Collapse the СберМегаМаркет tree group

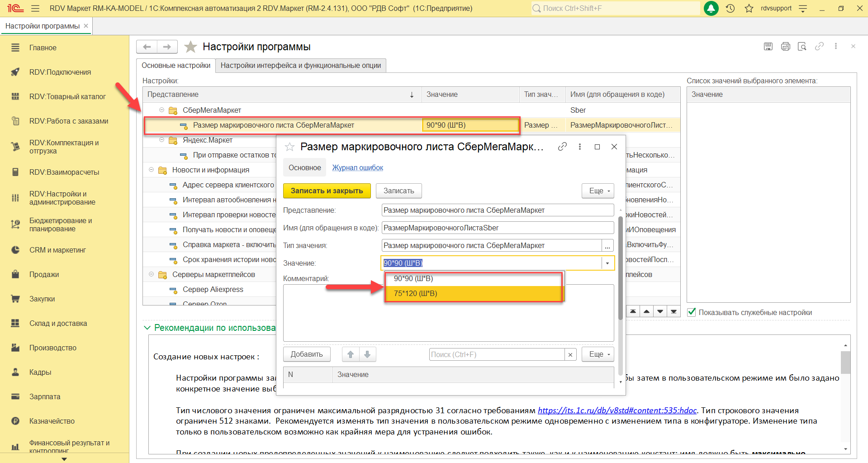point(162,110)
